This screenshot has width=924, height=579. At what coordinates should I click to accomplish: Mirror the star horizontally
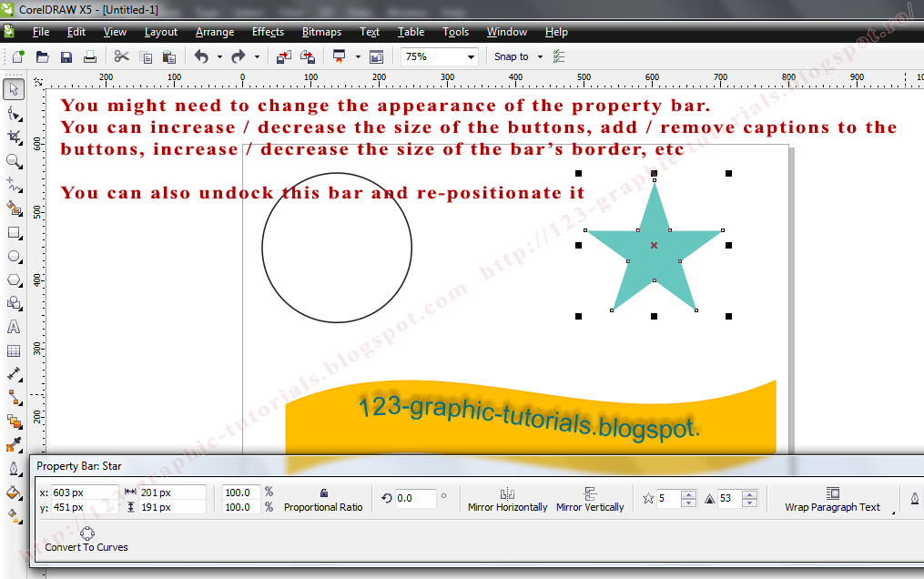[507, 498]
